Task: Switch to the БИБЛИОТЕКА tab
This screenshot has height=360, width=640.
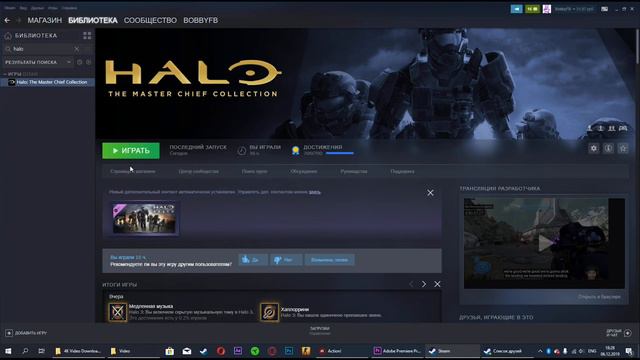Action: [x=93, y=20]
